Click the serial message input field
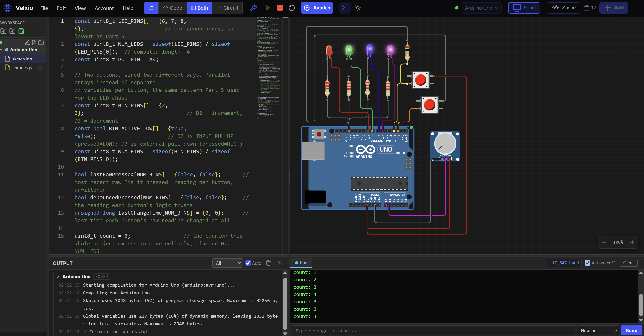The image size is (644, 336). pyautogui.click(x=433, y=330)
